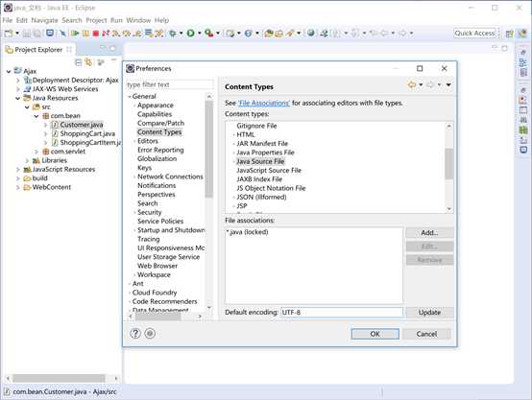
Task: Click the Cancel button
Action: pyautogui.click(x=426, y=334)
